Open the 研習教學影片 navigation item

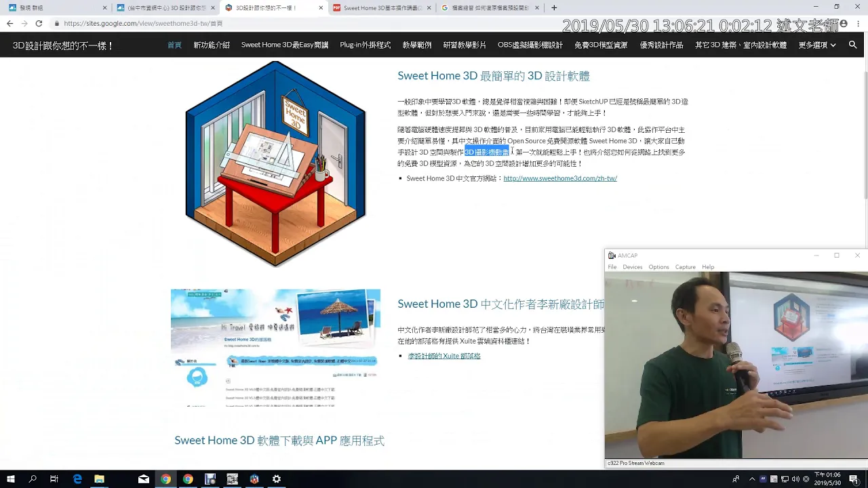[x=465, y=45]
